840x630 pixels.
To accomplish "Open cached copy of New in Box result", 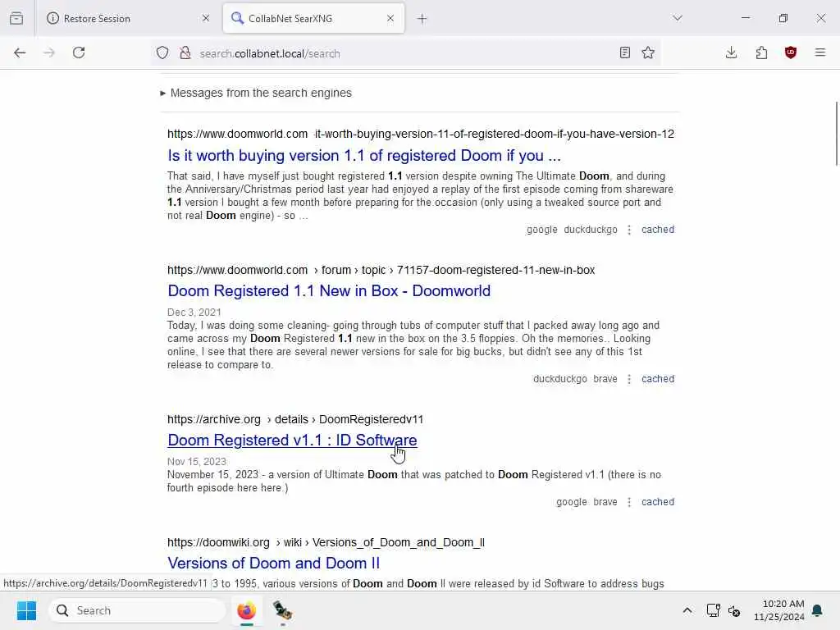I will 658,379.
